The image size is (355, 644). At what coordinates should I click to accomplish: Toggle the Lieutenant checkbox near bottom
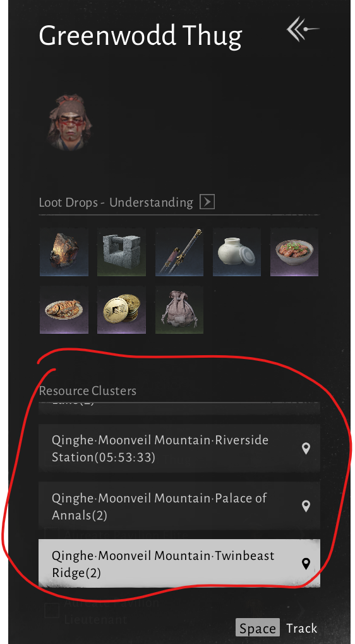pos(52,611)
